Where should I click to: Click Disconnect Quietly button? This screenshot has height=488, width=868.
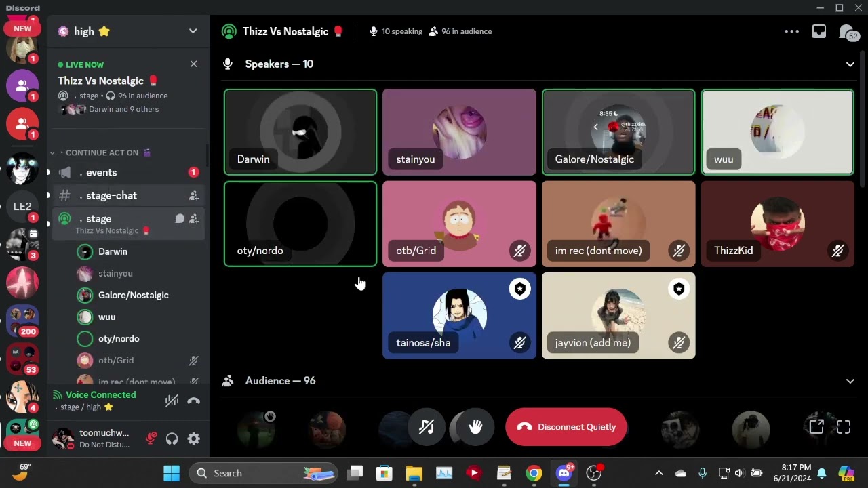(x=566, y=427)
